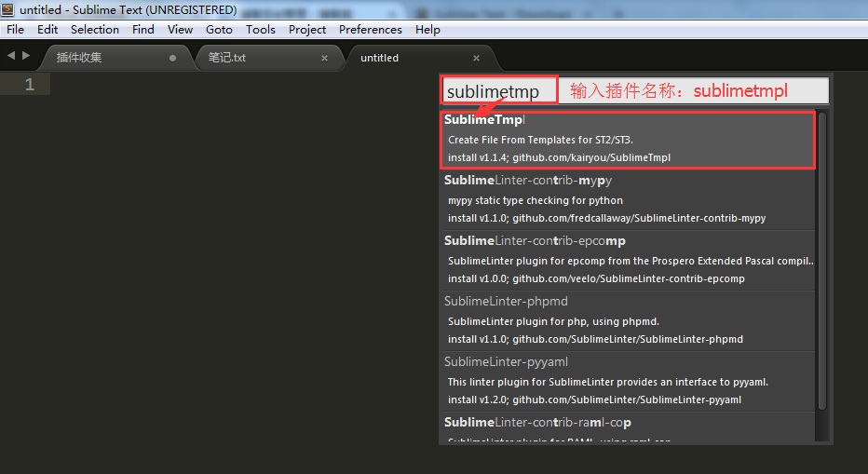Select SublimeLinter-pyyaml package
The height and width of the screenshot is (474, 868).
(x=629, y=381)
